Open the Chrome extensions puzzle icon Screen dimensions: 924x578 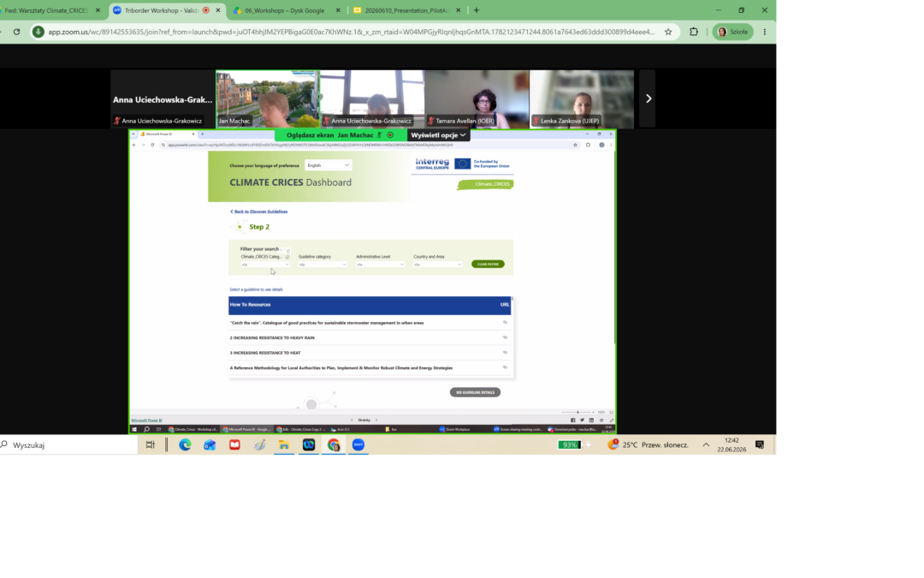click(694, 32)
